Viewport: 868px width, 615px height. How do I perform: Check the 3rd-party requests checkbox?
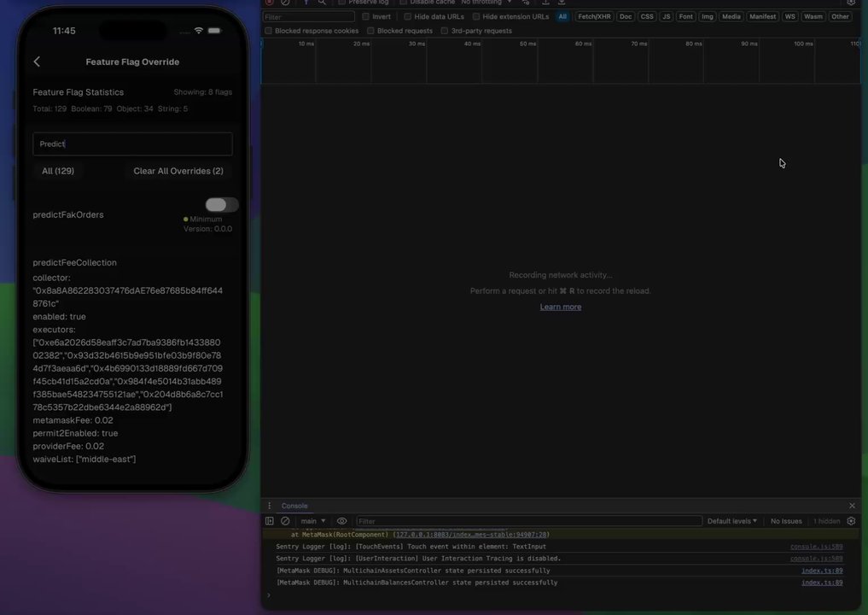click(445, 31)
